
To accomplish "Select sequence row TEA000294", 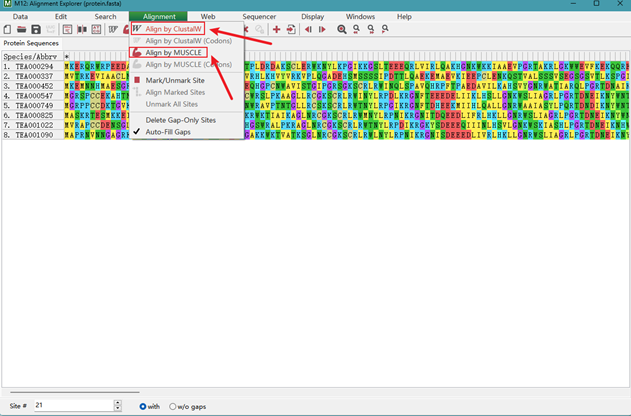I will pos(32,66).
